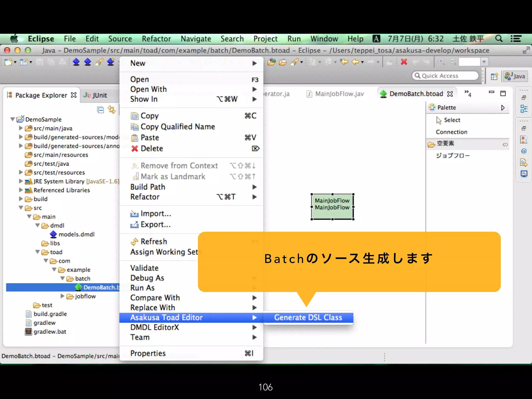The height and width of the screenshot is (399, 532).
Task: Switch to the JUnit view tab
Action: coord(95,95)
